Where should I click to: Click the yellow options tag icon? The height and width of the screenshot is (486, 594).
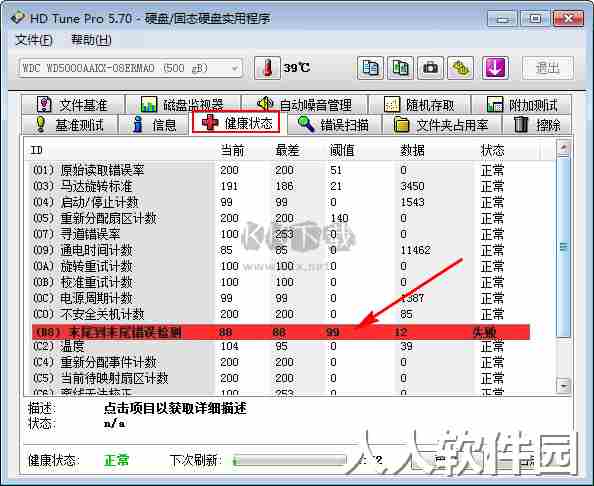click(460, 68)
